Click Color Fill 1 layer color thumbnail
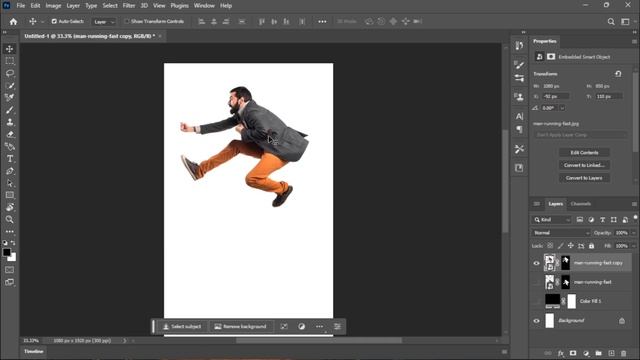 click(552, 301)
